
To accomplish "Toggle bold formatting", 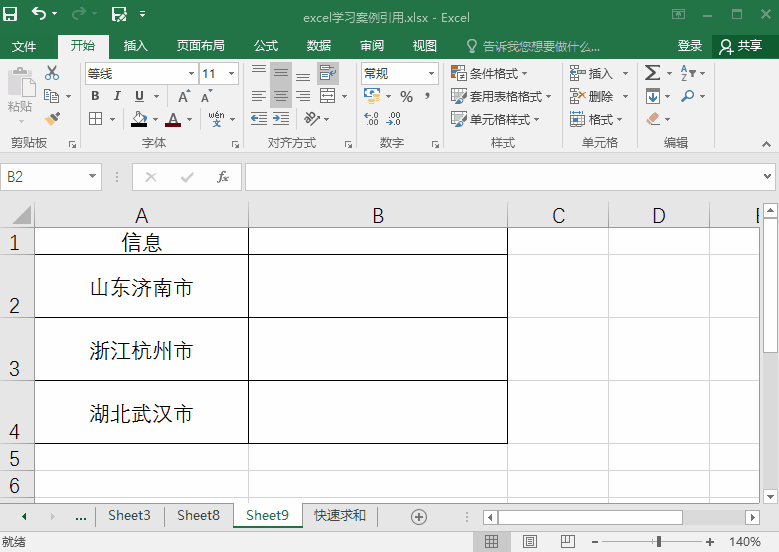I will [x=96, y=97].
